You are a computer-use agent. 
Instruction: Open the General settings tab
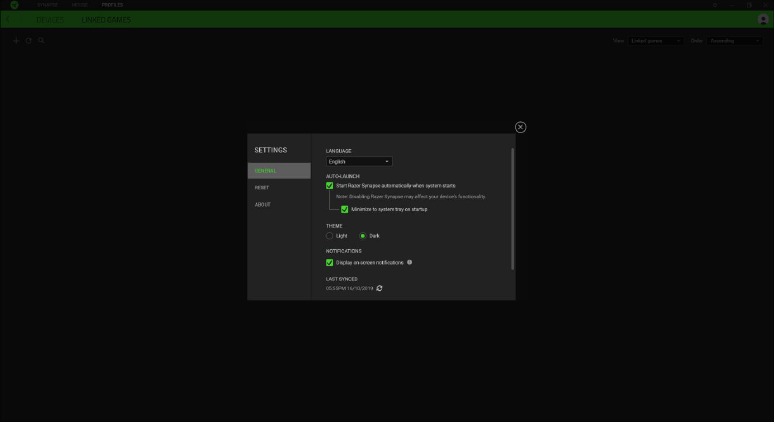pyautogui.click(x=279, y=171)
